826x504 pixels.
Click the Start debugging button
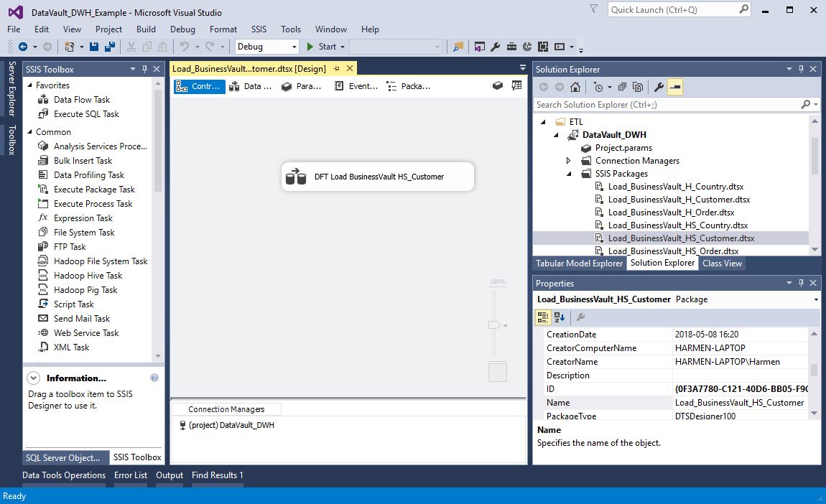[x=322, y=47]
